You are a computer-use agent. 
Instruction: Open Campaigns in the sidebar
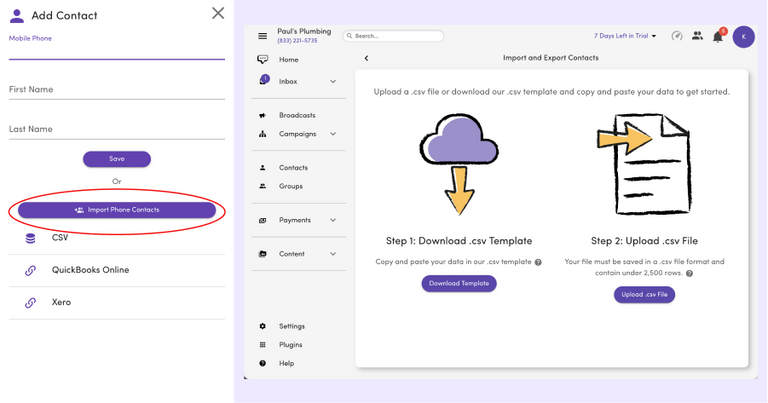pos(298,134)
